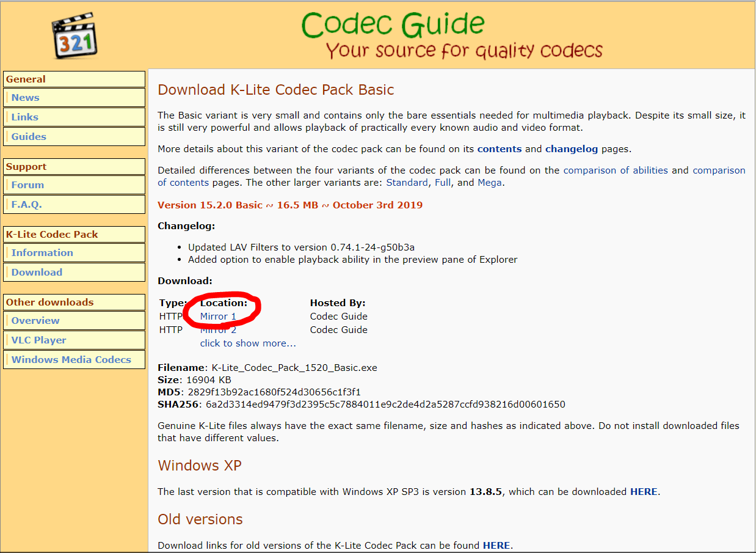This screenshot has width=756, height=553.
Task: Download from Mirror 2
Action: click(218, 330)
